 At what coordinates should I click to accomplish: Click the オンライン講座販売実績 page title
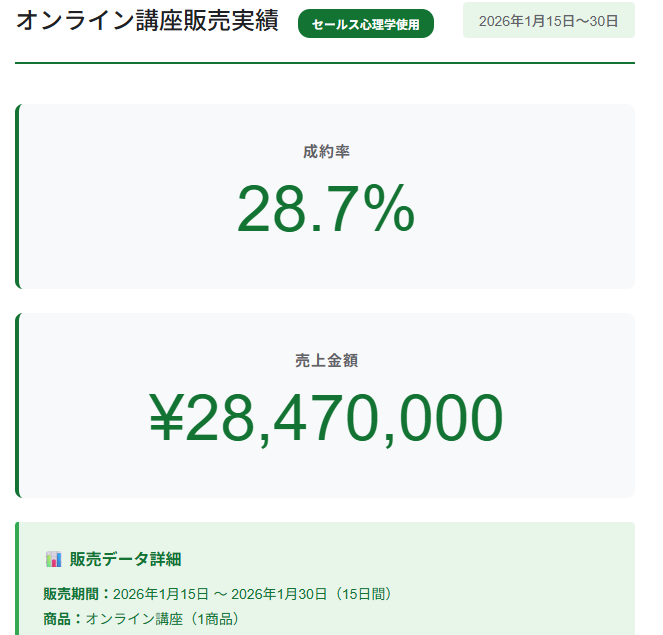tap(147, 20)
